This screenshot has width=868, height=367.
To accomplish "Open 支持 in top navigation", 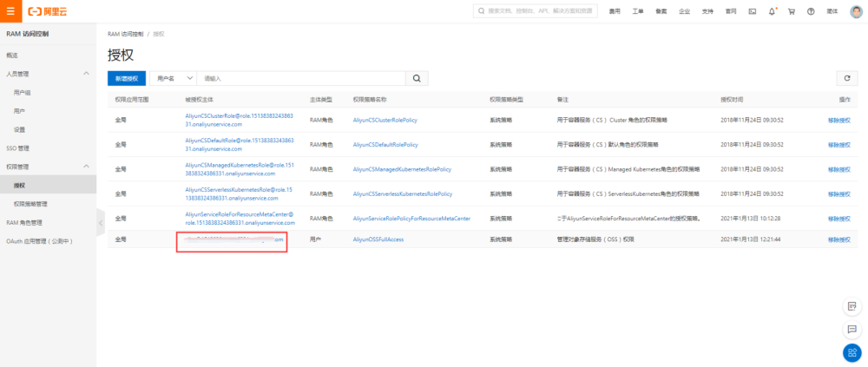I will [x=707, y=11].
